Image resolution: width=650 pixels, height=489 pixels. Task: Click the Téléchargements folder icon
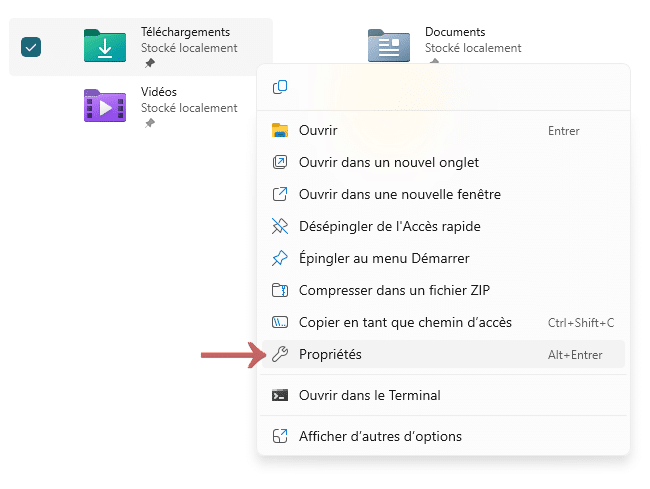(x=105, y=46)
